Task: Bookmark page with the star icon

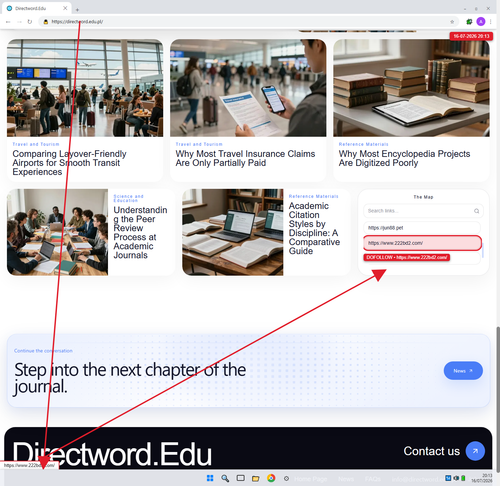Action: coord(452,22)
